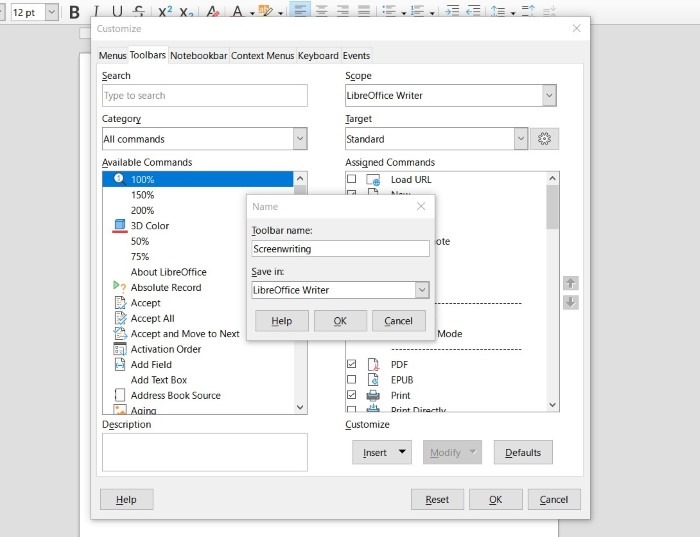Image resolution: width=700 pixels, height=537 pixels.
Task: Click Help in the Name dialog
Action: (x=282, y=321)
